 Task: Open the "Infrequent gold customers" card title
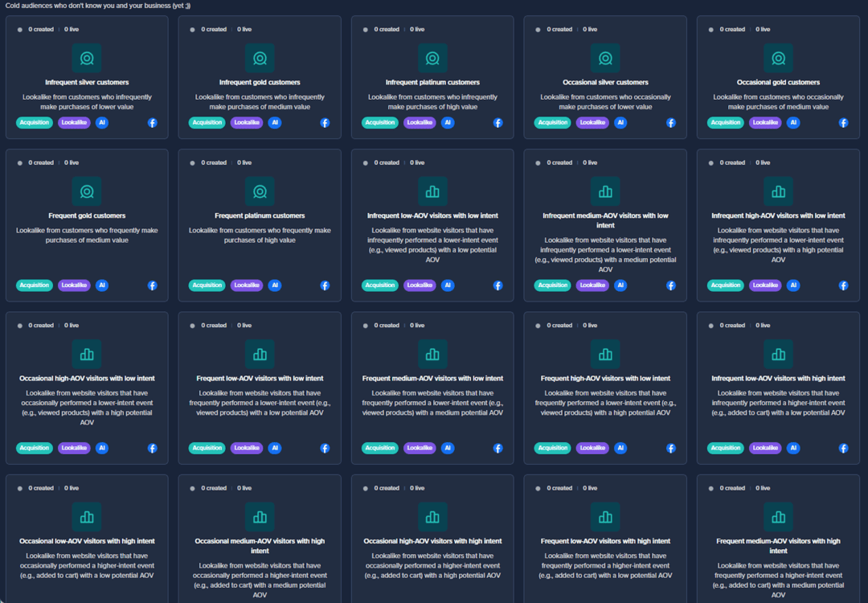point(260,83)
